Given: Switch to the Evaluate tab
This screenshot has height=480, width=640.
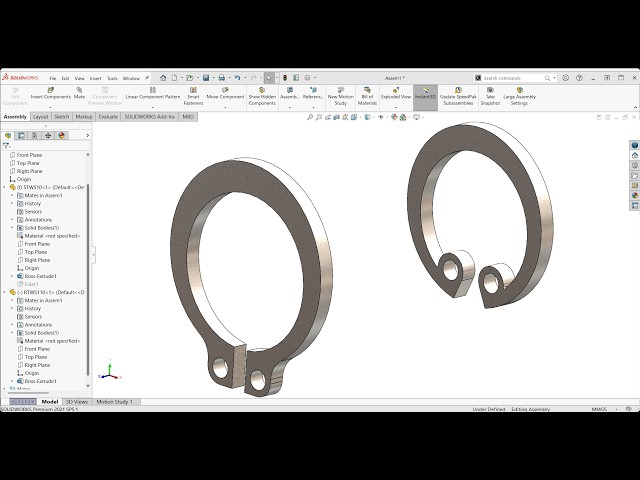Looking at the screenshot, I should click(x=108, y=117).
